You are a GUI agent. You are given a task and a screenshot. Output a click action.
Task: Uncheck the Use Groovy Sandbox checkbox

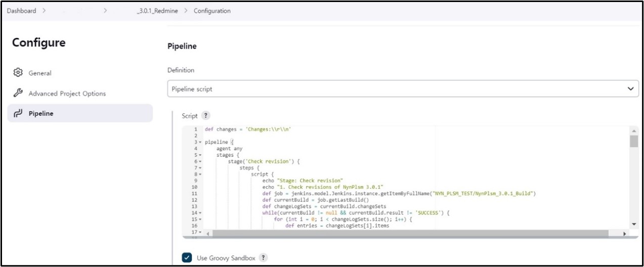187,258
